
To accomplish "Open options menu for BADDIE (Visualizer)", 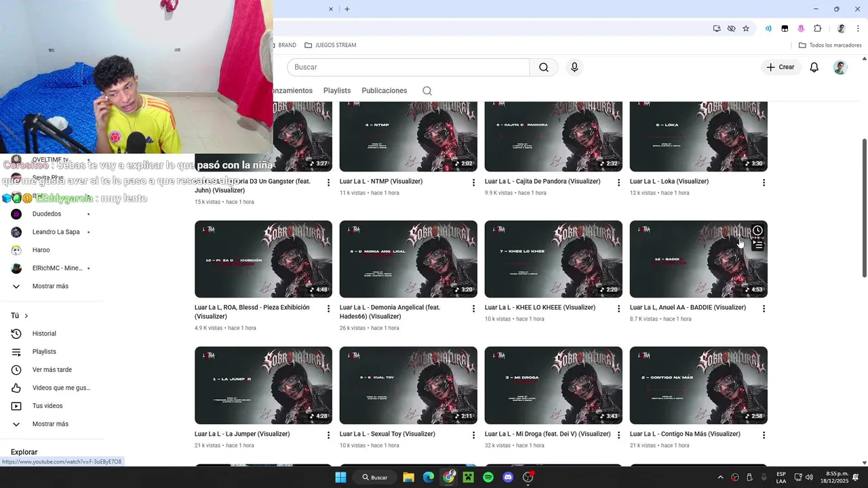I will 764,308.
